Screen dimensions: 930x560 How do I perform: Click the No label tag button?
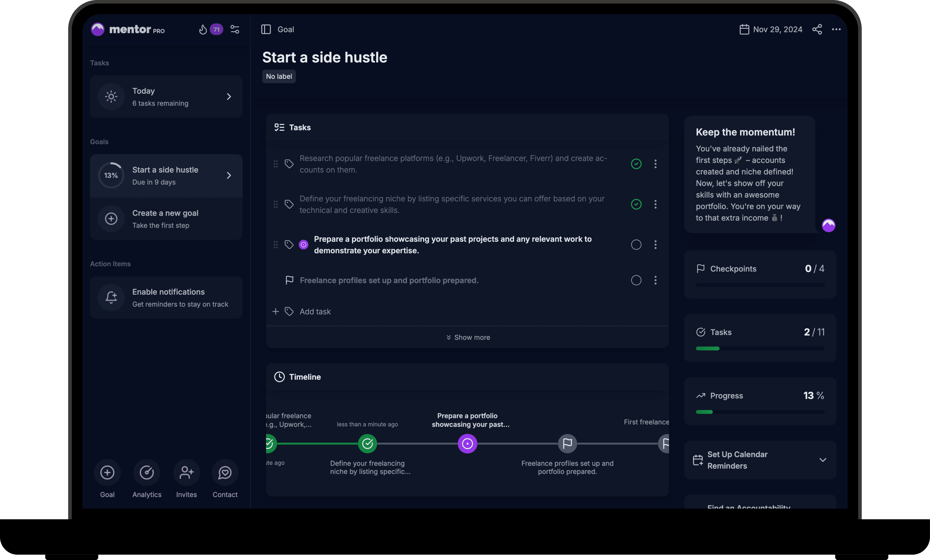pyautogui.click(x=279, y=76)
